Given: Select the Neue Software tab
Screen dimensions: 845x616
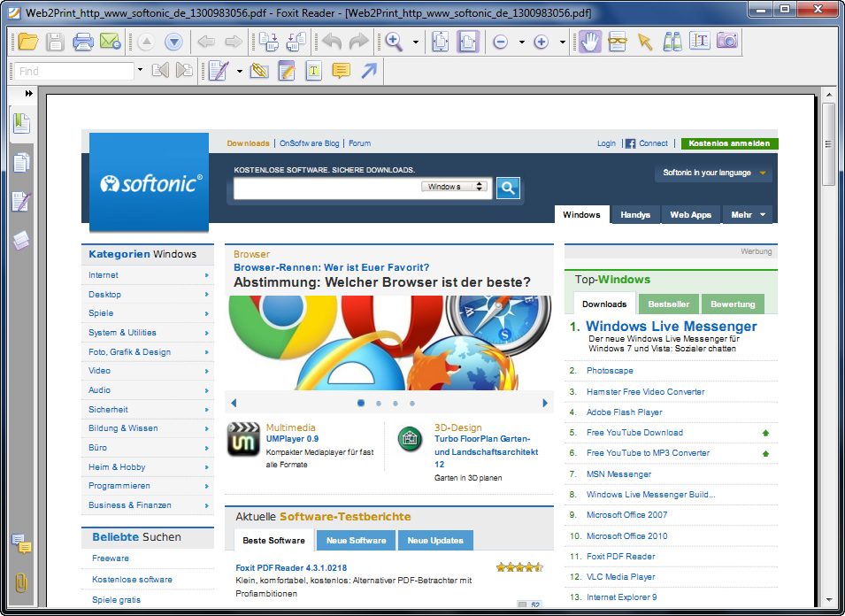Looking at the screenshot, I should pyautogui.click(x=357, y=541).
